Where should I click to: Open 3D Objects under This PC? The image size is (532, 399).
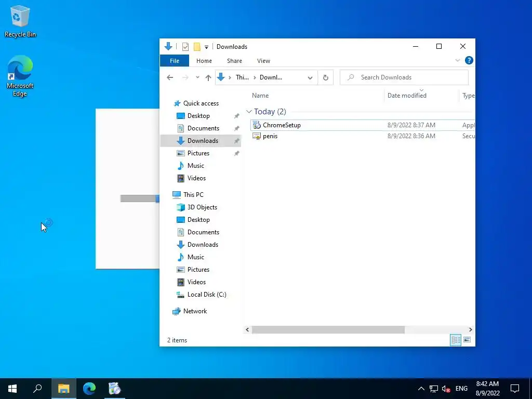tap(202, 207)
